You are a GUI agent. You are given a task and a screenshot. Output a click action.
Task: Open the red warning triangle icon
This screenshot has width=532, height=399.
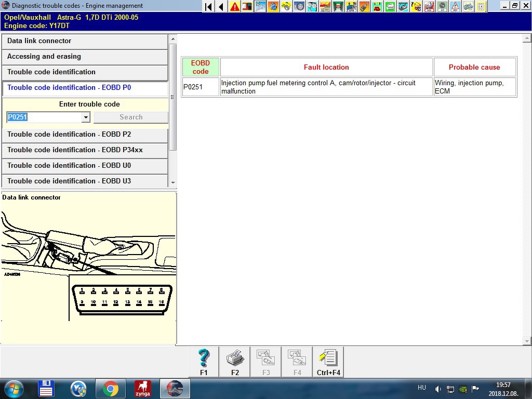[234, 6]
